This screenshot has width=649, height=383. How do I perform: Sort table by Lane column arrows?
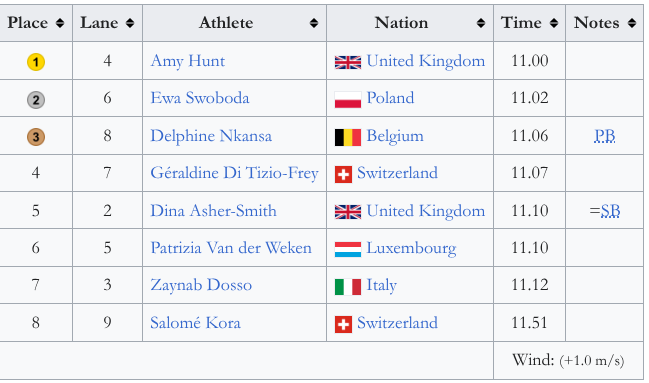point(130,23)
